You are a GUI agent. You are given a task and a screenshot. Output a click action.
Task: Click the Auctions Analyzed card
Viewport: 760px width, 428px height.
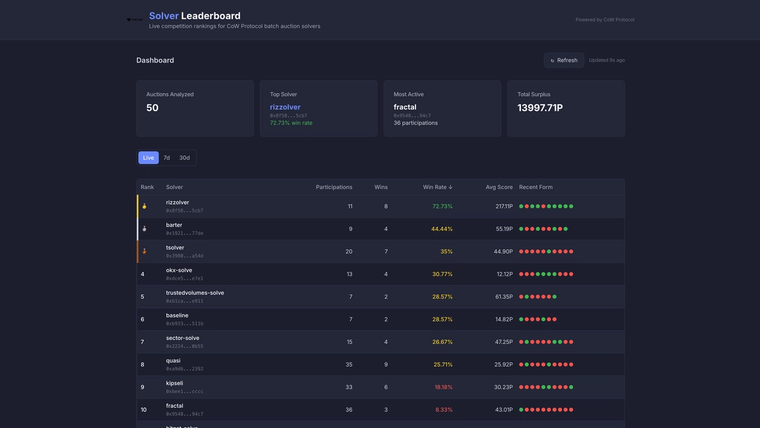coord(195,109)
